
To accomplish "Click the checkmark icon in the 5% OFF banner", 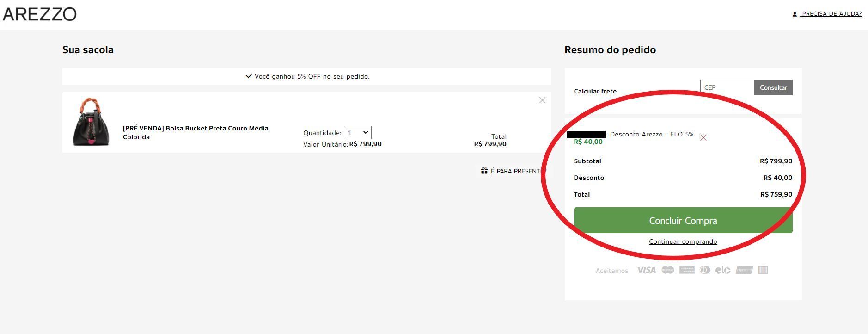I will [249, 76].
